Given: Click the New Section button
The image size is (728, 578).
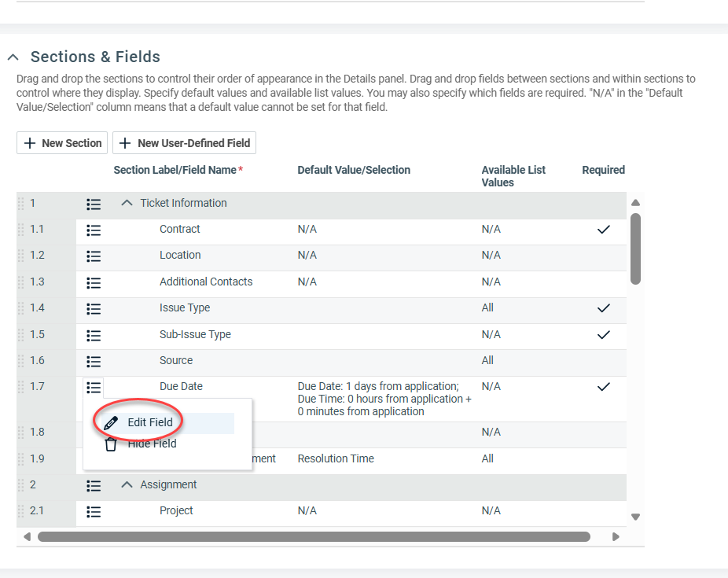Looking at the screenshot, I should point(63,143).
